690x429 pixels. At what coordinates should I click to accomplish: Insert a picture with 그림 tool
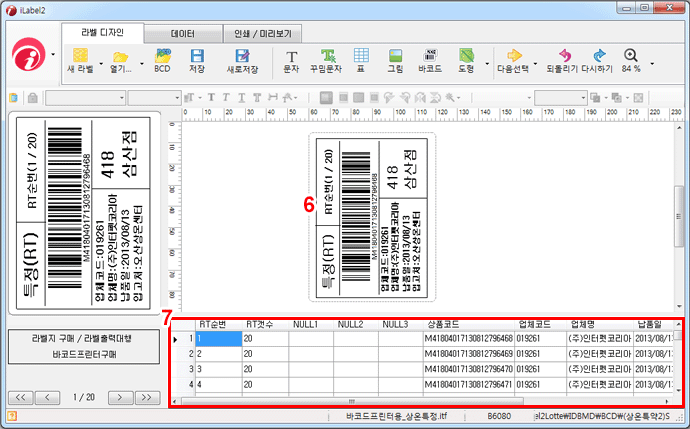click(395, 60)
